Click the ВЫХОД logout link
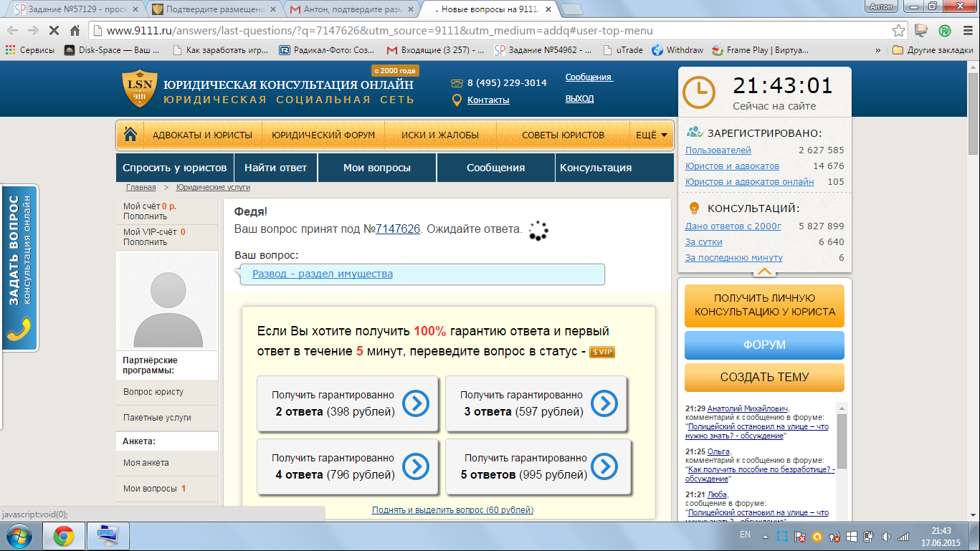The image size is (980, 551). [579, 99]
